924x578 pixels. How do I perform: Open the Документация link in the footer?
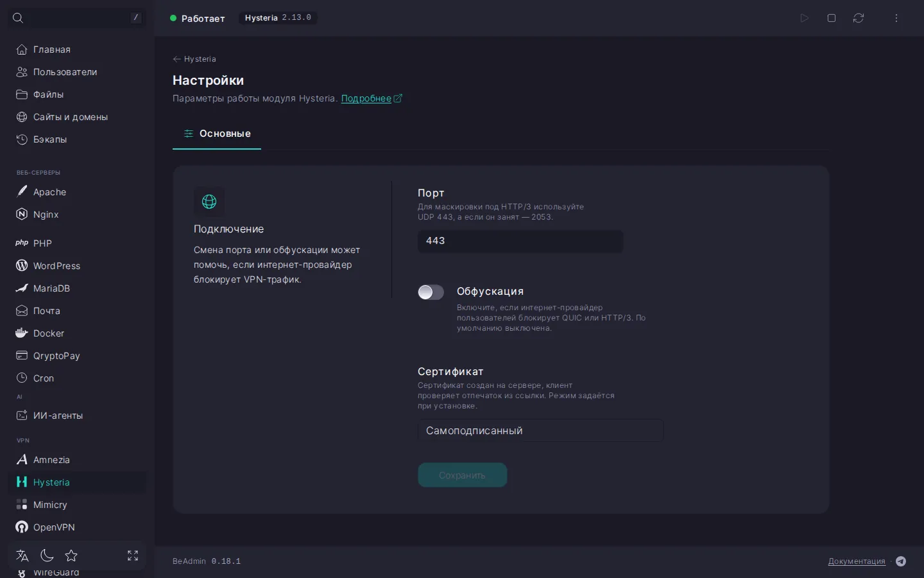click(x=857, y=561)
